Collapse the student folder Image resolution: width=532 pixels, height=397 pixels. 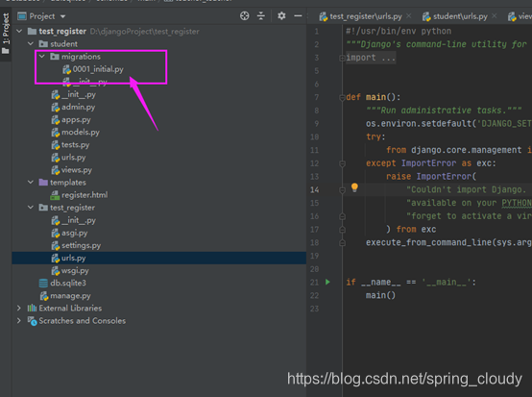click(x=31, y=44)
